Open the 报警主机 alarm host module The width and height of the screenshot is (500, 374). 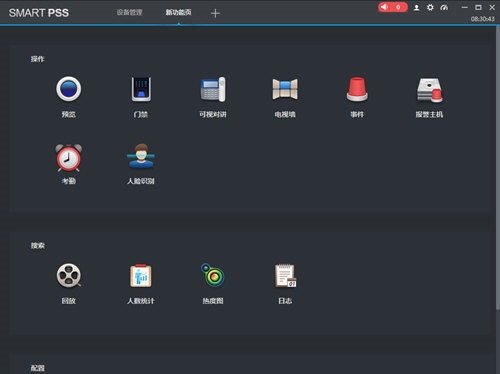[x=429, y=90]
